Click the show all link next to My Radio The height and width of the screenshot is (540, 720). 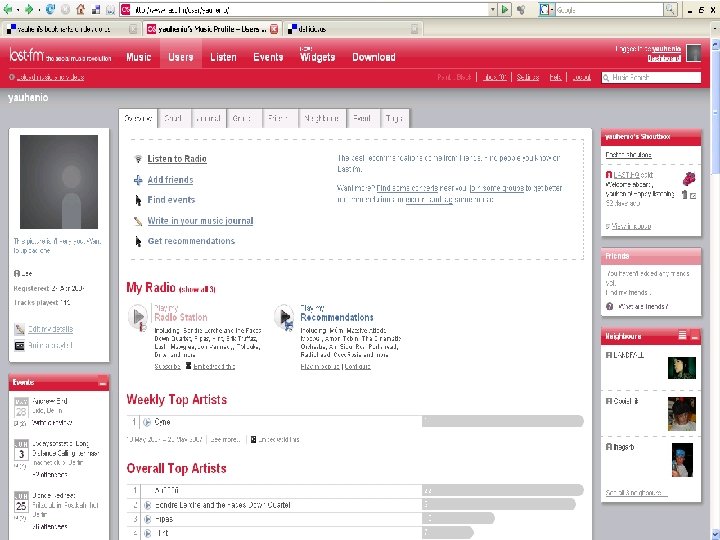[x=197, y=289]
